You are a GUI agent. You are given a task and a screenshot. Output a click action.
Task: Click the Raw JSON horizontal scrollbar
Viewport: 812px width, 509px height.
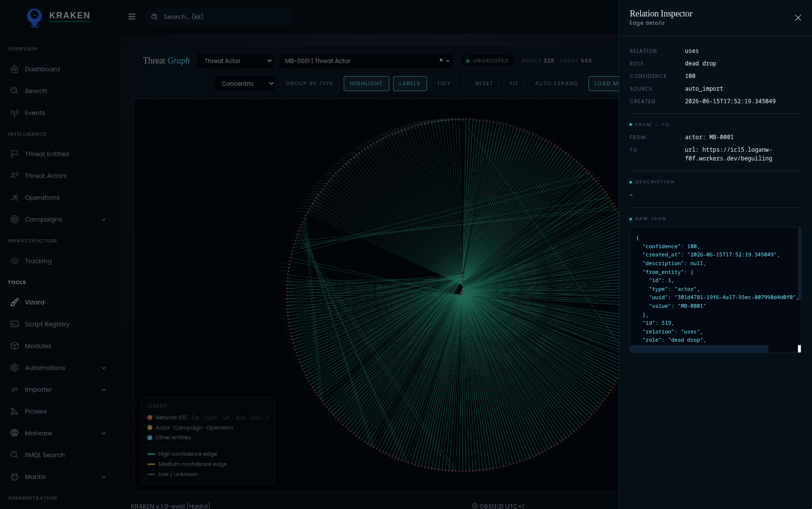699,349
